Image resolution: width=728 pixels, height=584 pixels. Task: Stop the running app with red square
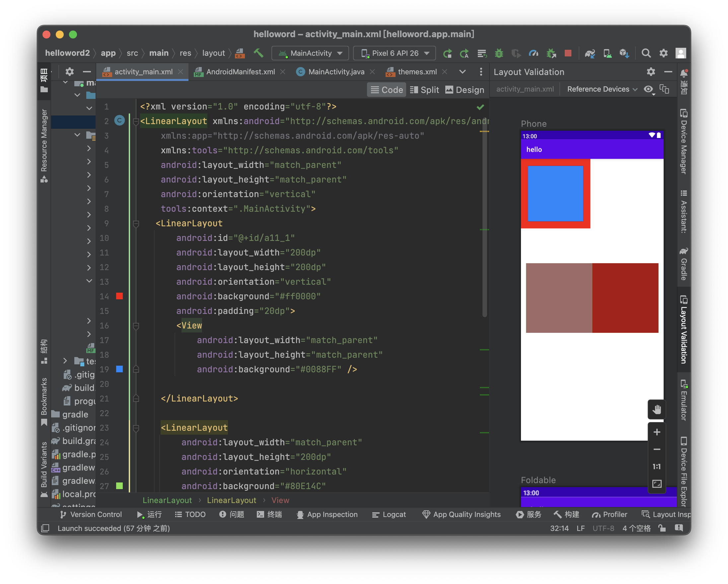[x=568, y=53]
